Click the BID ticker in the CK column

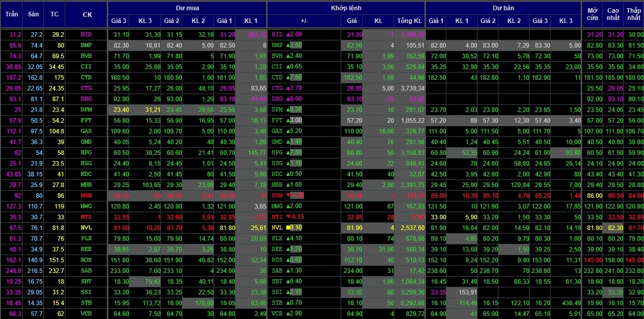pos(87,34)
